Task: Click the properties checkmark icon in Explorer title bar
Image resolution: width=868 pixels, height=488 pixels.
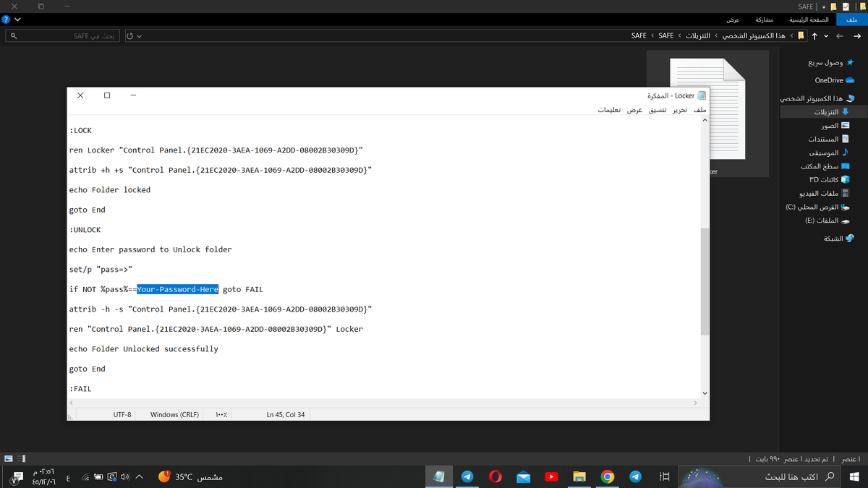Action: 846,6
